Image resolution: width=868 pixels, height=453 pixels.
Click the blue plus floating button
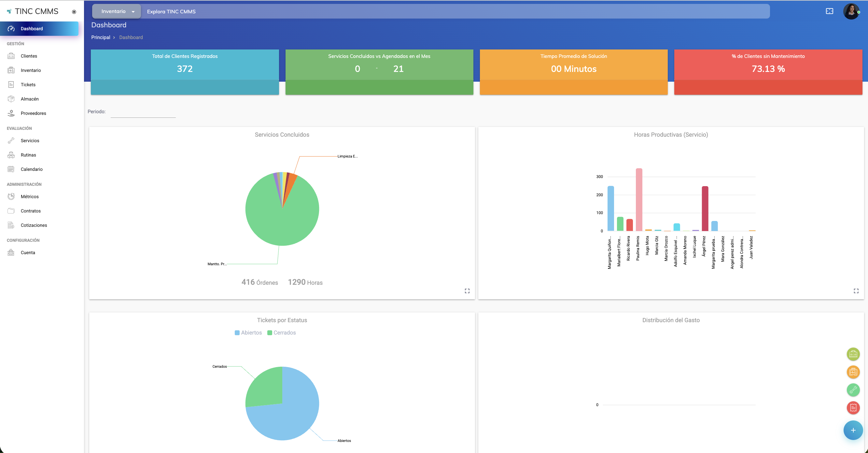tap(853, 430)
